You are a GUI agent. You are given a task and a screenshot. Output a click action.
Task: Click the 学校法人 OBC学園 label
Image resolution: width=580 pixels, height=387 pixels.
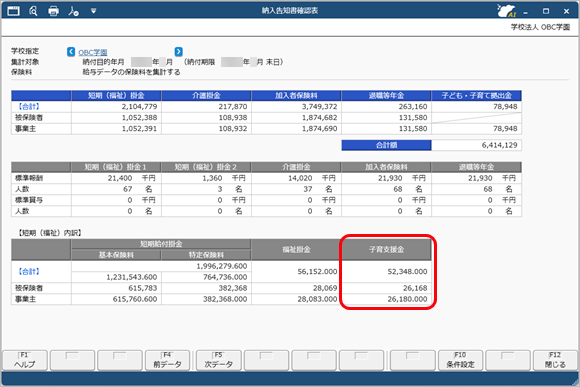pyautogui.click(x=540, y=27)
